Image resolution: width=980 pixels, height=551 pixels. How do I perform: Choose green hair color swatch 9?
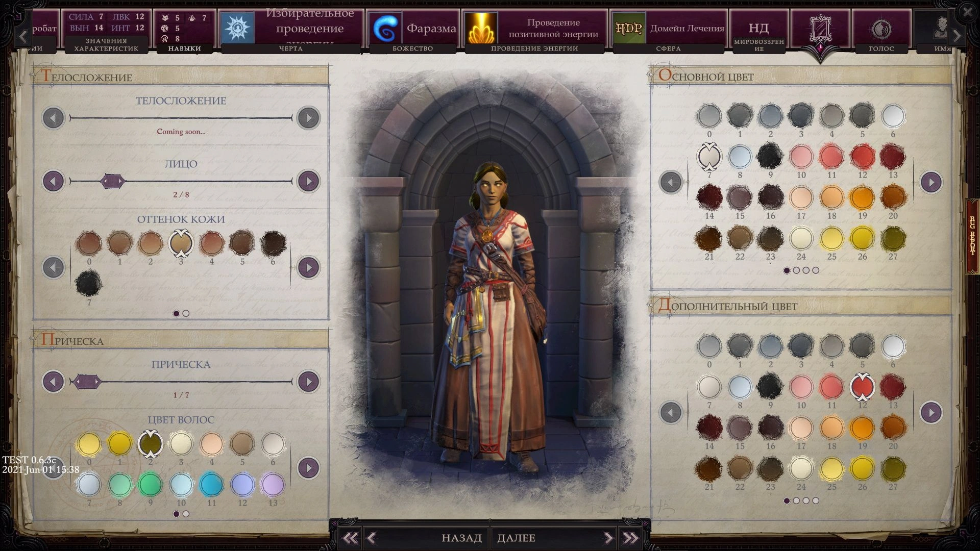click(150, 485)
